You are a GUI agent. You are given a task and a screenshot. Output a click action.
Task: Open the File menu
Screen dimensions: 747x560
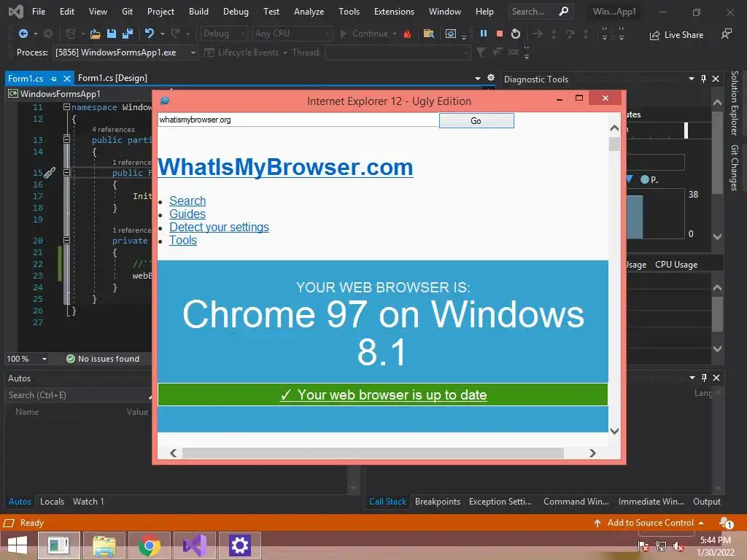pos(39,12)
